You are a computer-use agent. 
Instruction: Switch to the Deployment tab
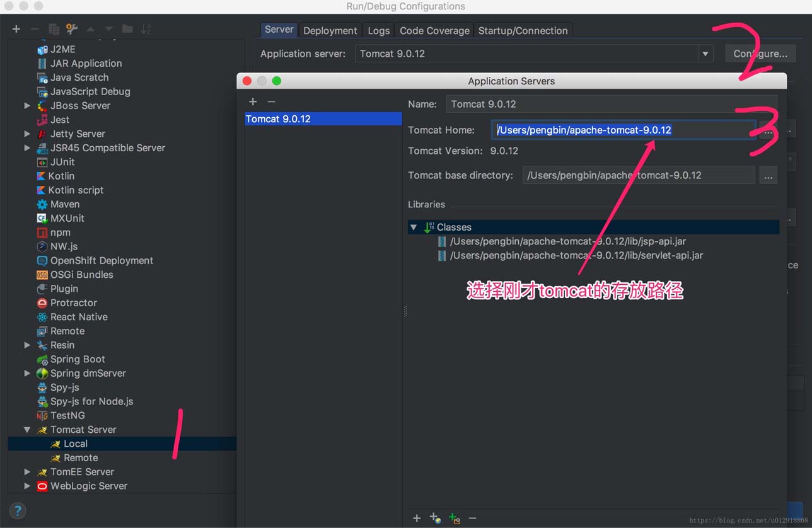pyautogui.click(x=330, y=30)
